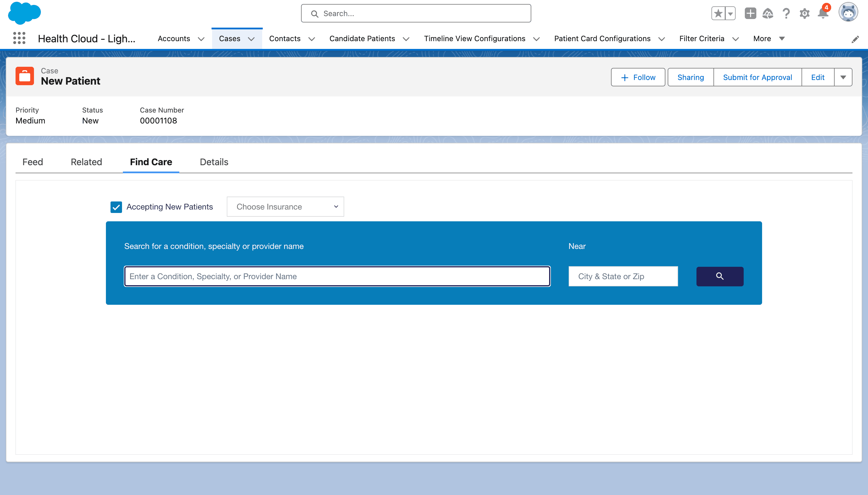Open the Setup gear icon
The height and width of the screenshot is (495, 868).
(804, 14)
